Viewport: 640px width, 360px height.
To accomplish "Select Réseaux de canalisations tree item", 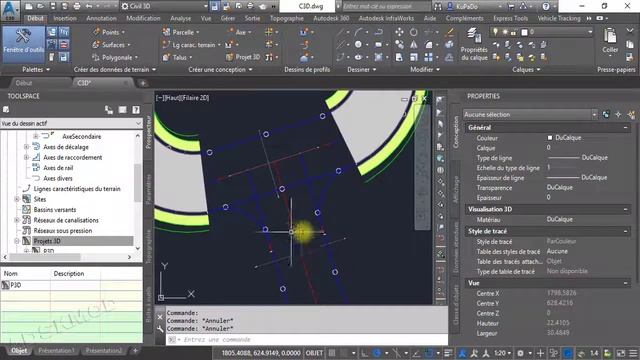I will click(x=66, y=220).
